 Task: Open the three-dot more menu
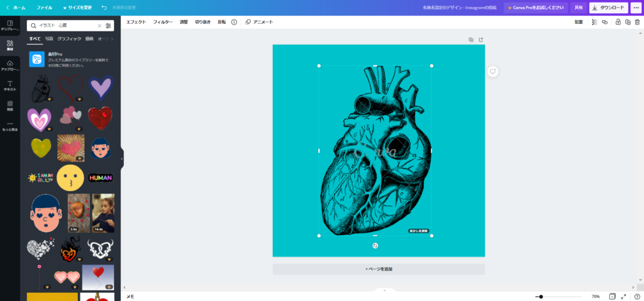(636, 8)
